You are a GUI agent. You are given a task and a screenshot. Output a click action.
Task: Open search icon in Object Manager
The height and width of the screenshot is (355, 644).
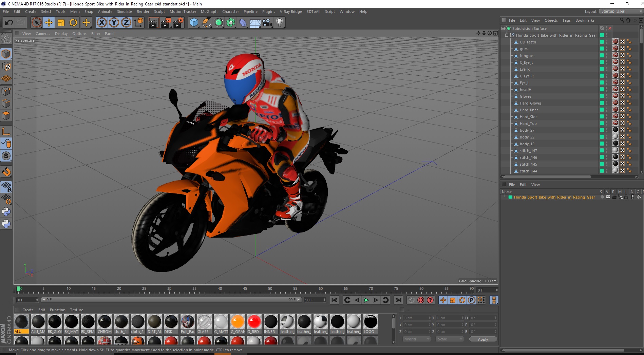[x=622, y=20]
